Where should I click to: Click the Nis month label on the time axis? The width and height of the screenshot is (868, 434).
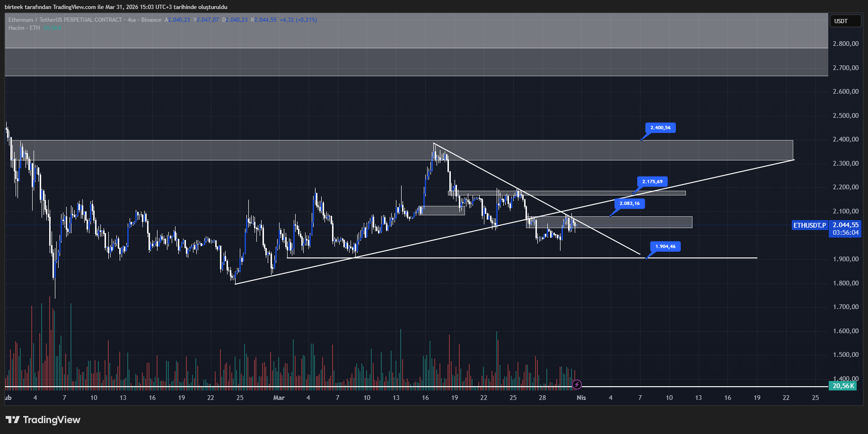click(581, 398)
